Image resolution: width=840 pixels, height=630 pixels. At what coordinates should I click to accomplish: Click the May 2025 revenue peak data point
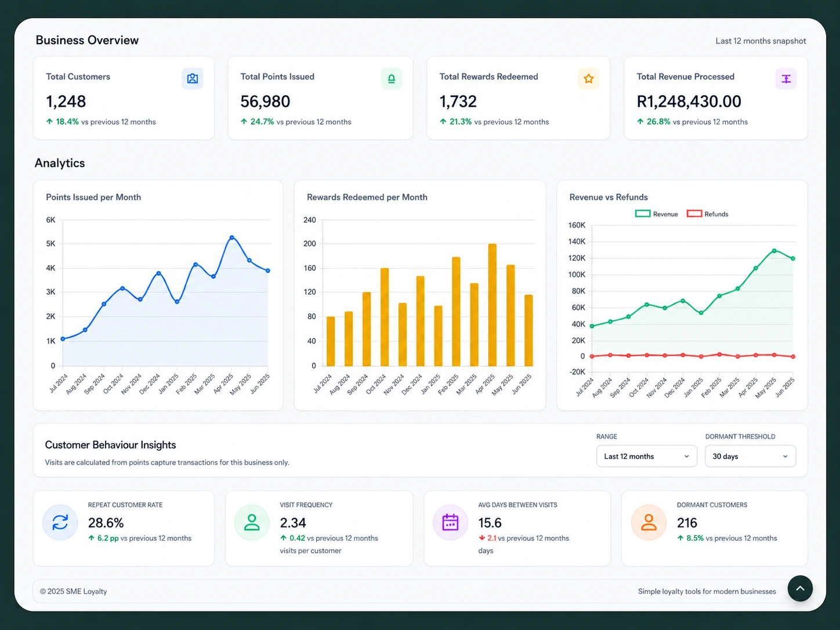pyautogui.click(x=774, y=251)
